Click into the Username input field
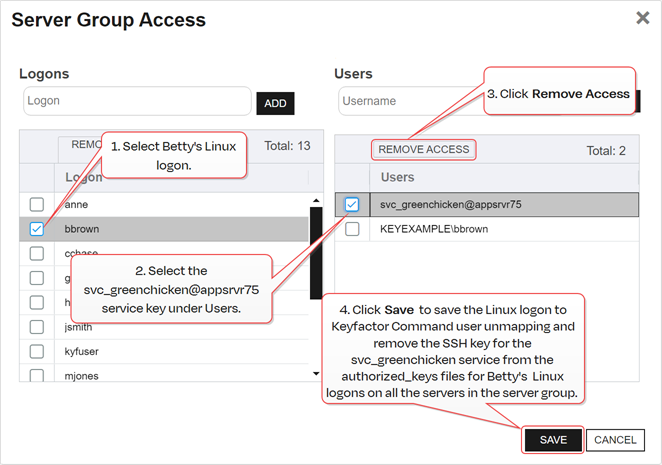662x465 pixels. click(410, 101)
